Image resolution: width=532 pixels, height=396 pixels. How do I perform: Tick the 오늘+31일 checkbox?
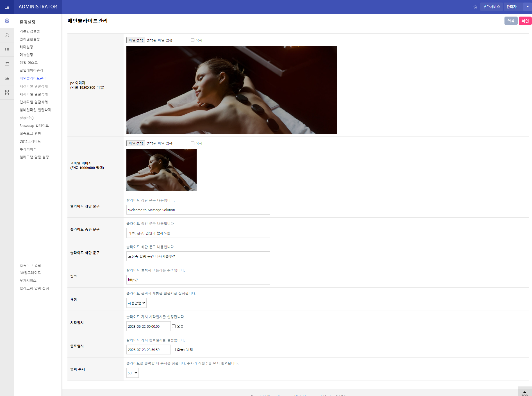[174, 350]
